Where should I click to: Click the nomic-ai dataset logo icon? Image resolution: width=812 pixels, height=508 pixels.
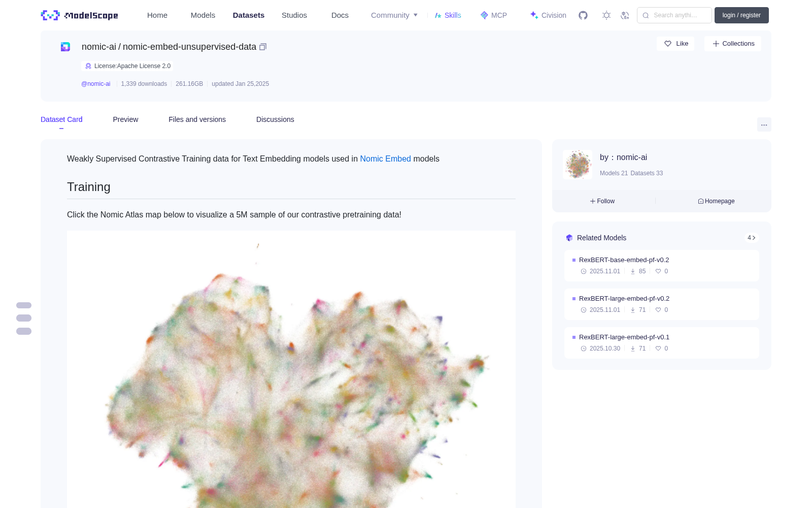65,47
